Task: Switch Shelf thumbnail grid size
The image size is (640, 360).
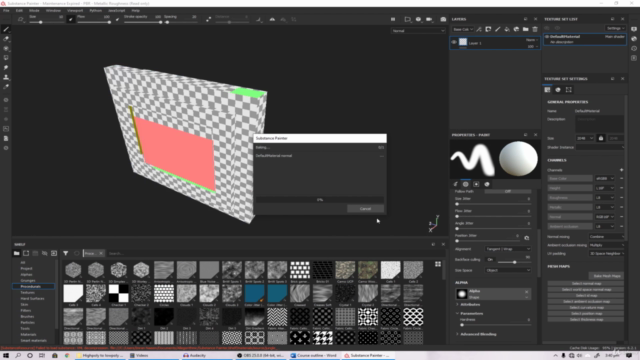Action: point(438,264)
